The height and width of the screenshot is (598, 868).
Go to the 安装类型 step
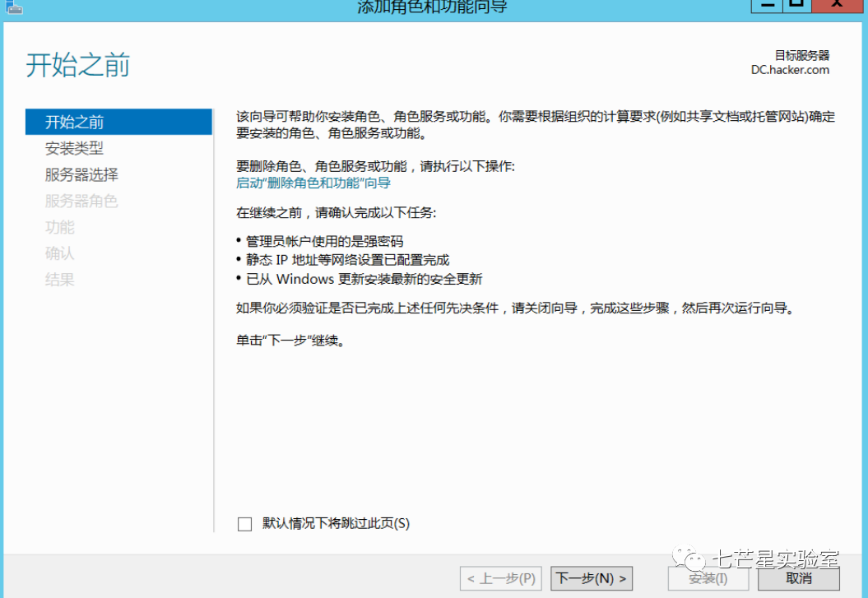(x=74, y=148)
